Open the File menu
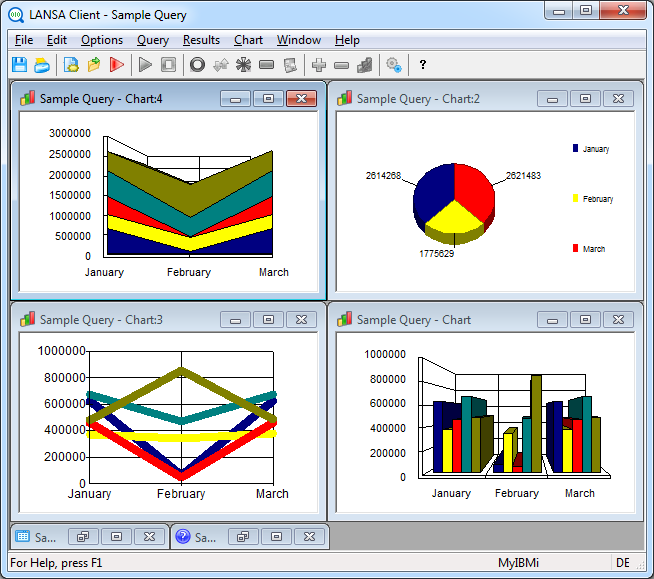The height and width of the screenshot is (579, 654). pyautogui.click(x=24, y=40)
